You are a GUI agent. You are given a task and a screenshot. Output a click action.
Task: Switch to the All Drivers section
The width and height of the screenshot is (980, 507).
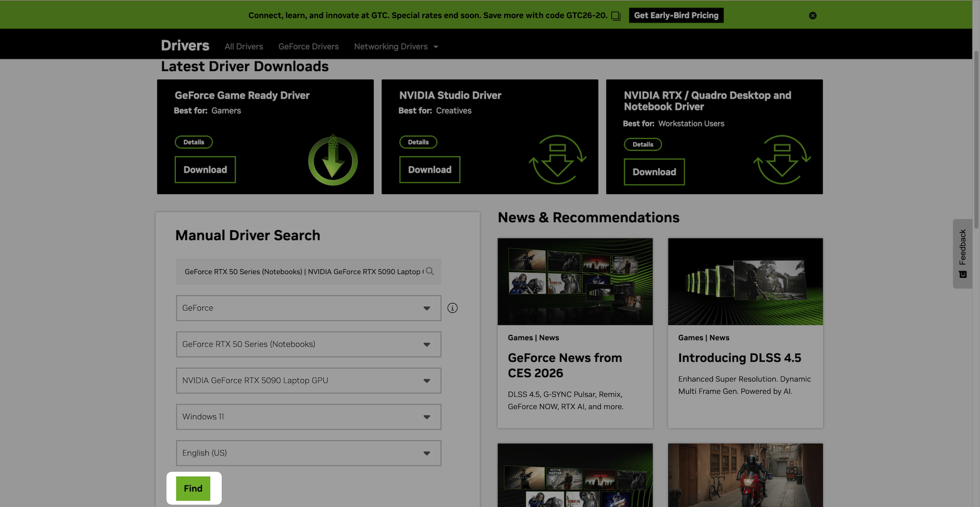click(244, 46)
